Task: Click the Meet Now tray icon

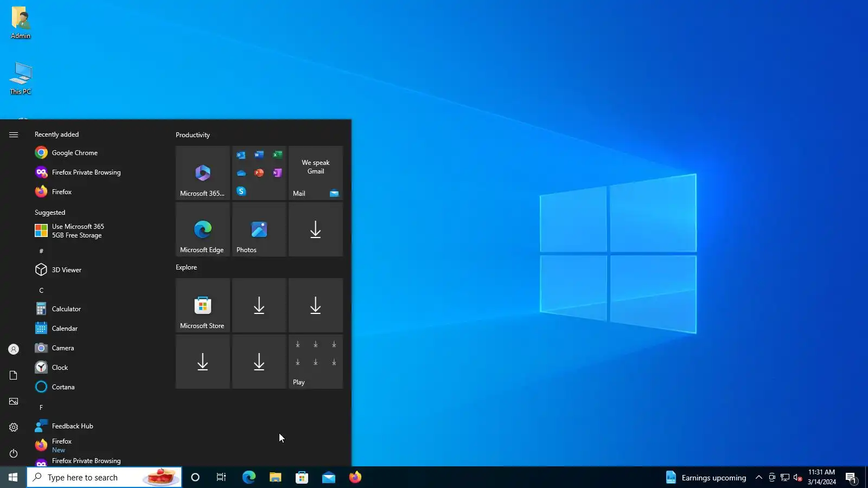Action: point(771,477)
